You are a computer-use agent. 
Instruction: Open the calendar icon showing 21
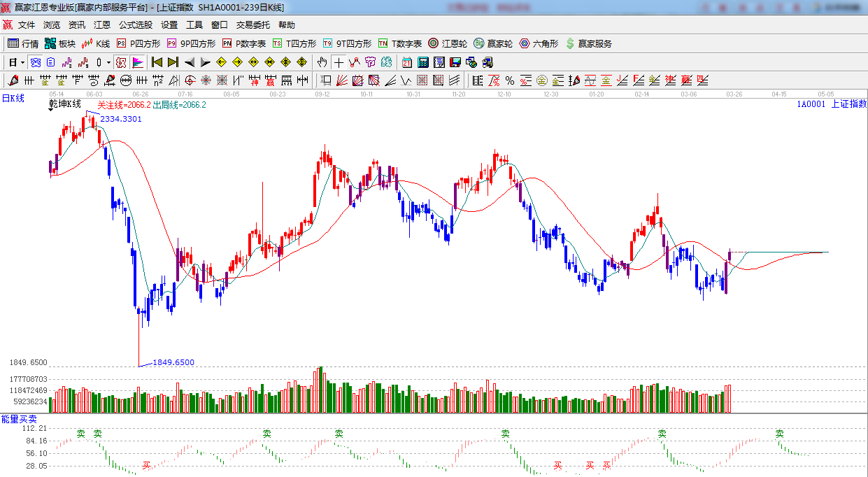(x=406, y=62)
